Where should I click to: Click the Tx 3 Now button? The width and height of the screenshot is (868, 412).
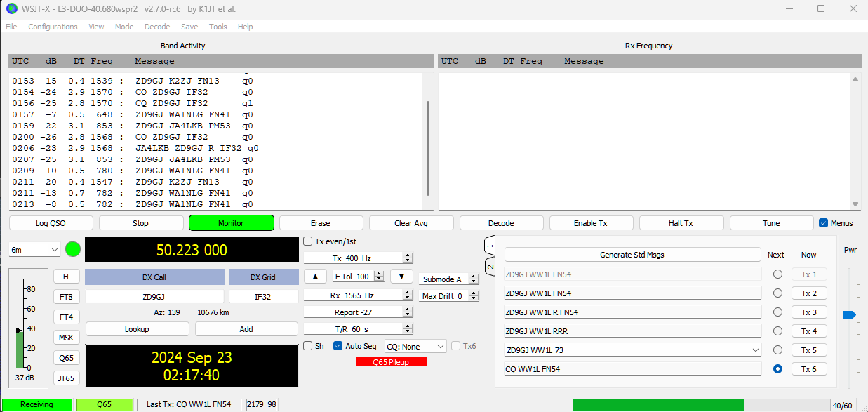tap(809, 312)
